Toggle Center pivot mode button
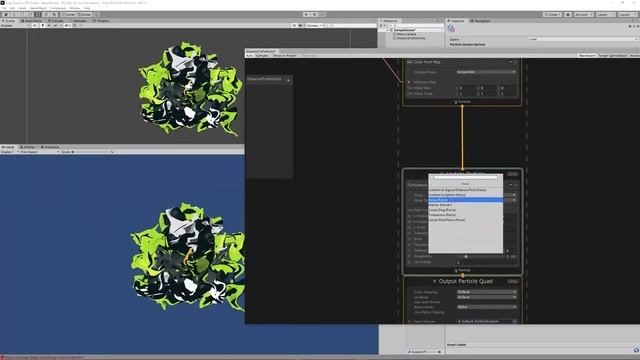The width and height of the screenshot is (640, 360). pos(68,15)
